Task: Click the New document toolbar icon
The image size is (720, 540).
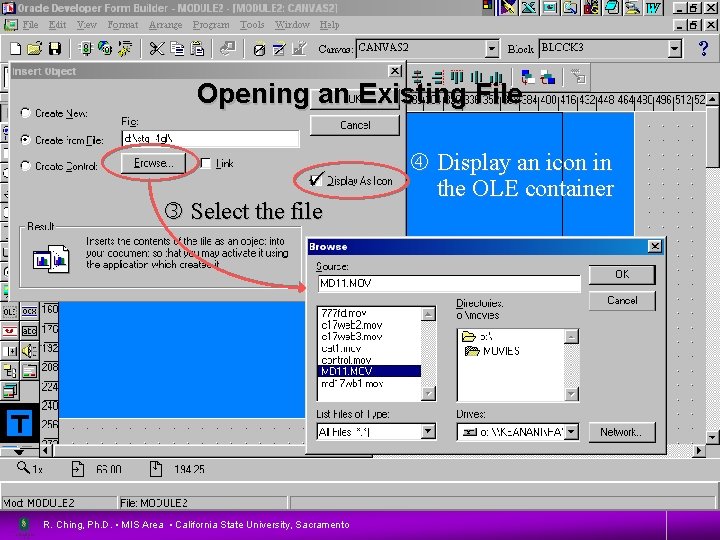Action: 15,48
